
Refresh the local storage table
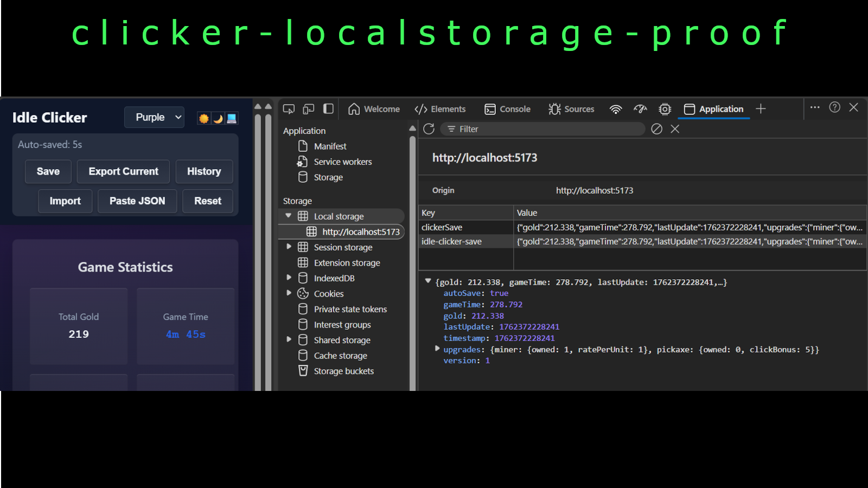click(429, 129)
